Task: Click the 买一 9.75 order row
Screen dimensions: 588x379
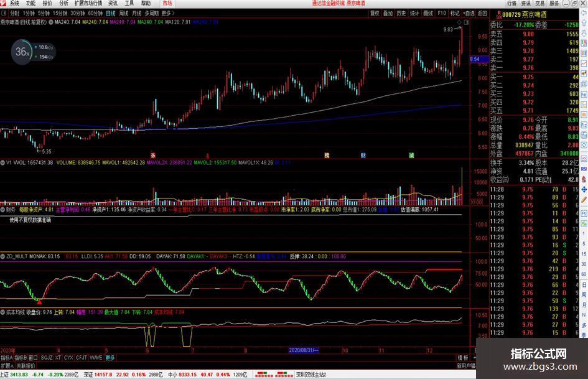Action: click(x=534, y=77)
